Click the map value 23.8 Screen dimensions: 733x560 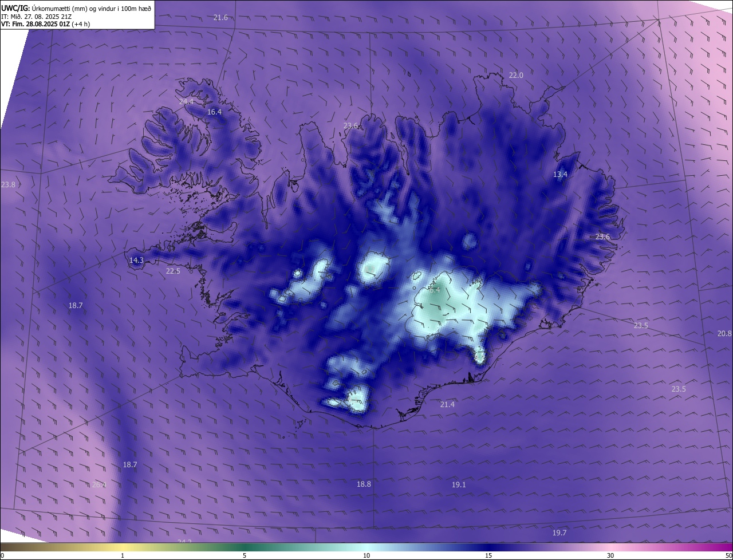tap(8, 185)
